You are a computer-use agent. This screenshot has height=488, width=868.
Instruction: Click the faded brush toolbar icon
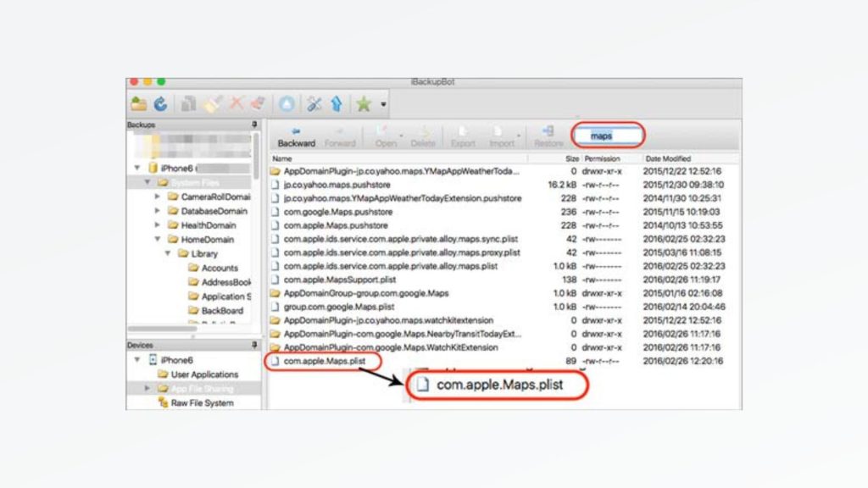[213, 104]
